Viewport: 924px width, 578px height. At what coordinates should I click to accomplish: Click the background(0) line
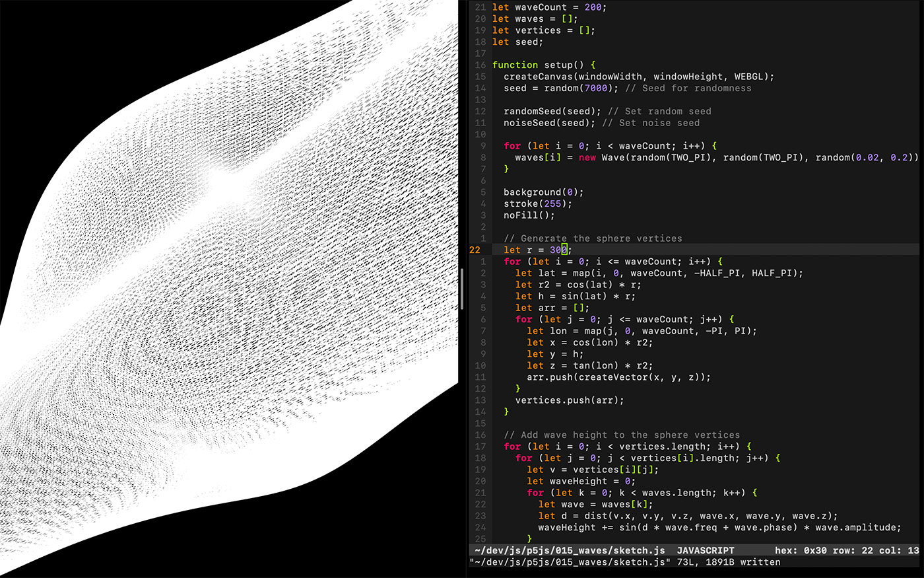pos(544,192)
